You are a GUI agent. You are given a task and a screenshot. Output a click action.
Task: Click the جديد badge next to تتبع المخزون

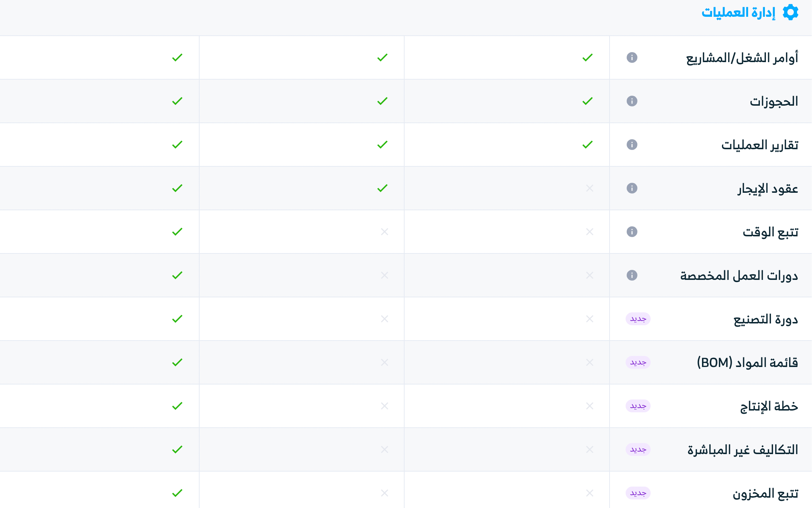pos(638,493)
